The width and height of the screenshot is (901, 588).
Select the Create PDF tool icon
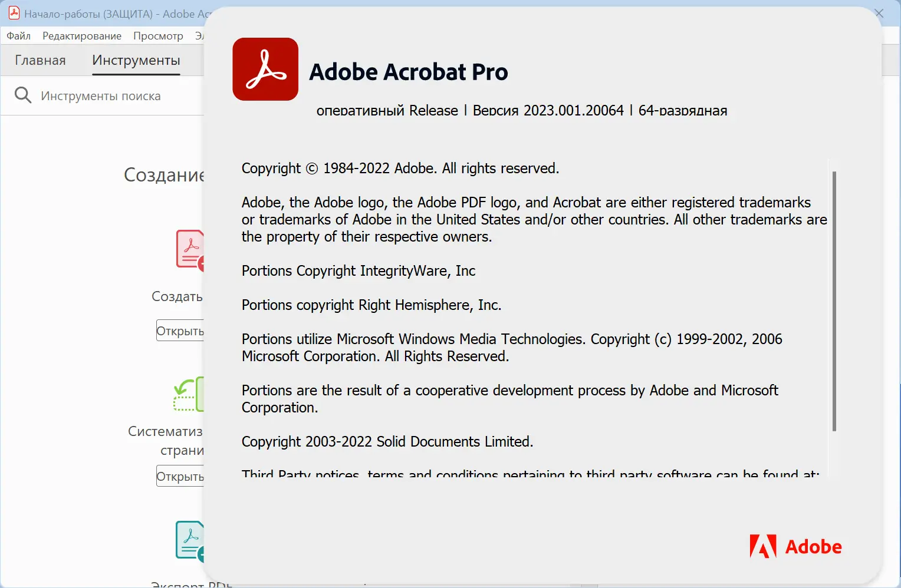pyautogui.click(x=190, y=250)
